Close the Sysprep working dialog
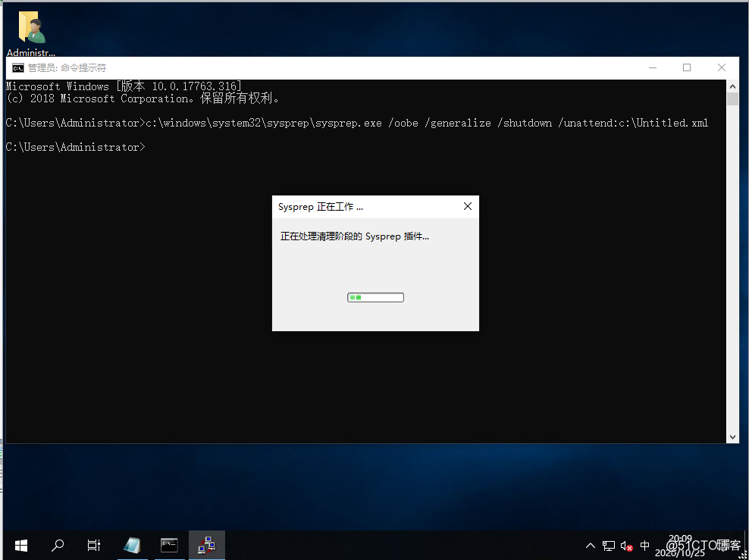This screenshot has width=749, height=560. pos(467,205)
